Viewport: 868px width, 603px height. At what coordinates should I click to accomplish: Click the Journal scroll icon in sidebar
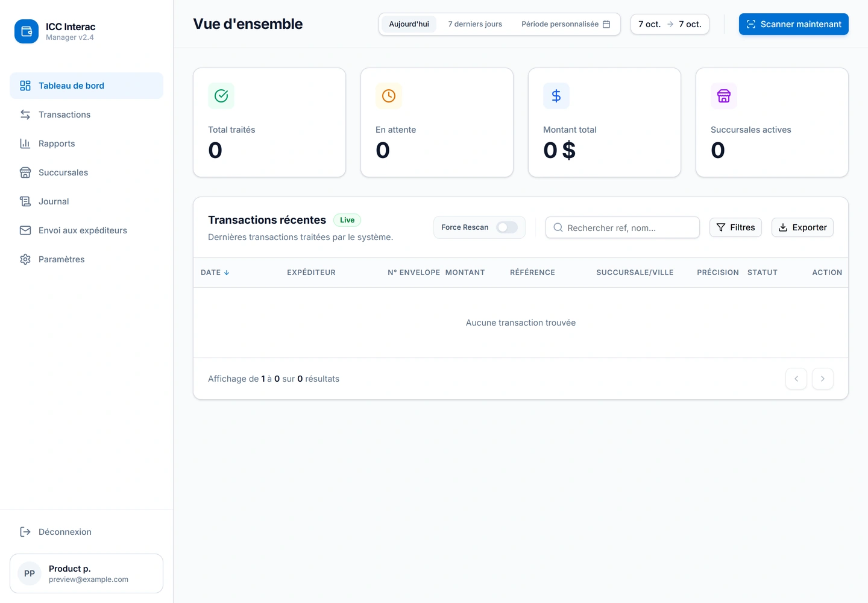(x=25, y=201)
